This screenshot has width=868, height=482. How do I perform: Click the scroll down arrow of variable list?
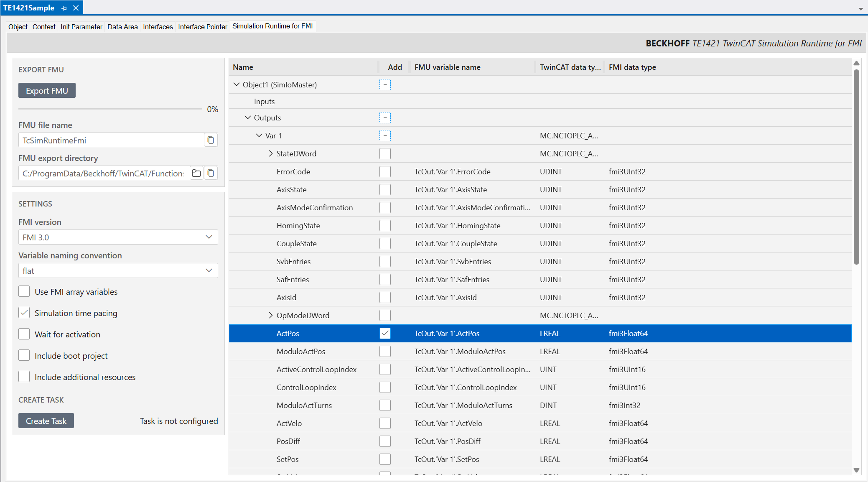coord(856,470)
